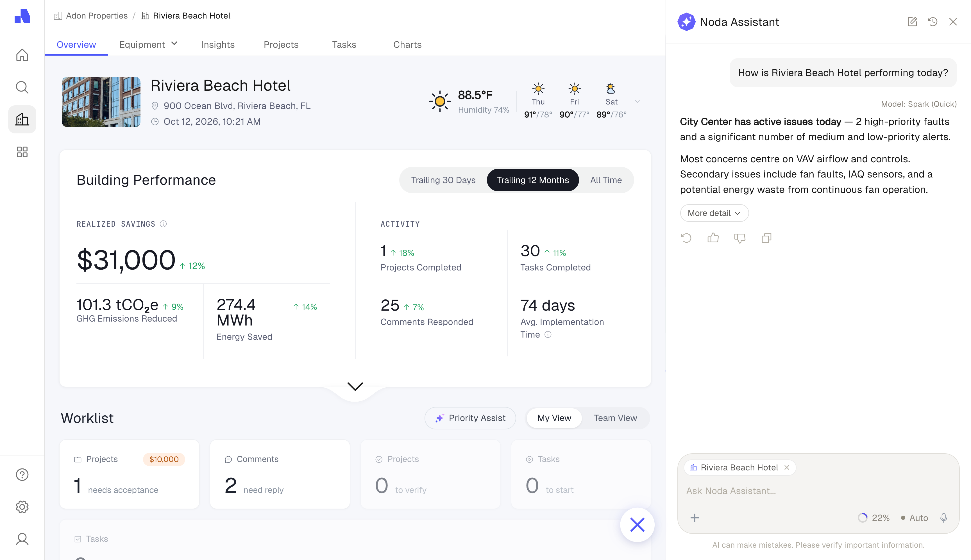Click the Riviera Beach Hotel building thumbnail
The width and height of the screenshot is (971, 560).
[101, 102]
